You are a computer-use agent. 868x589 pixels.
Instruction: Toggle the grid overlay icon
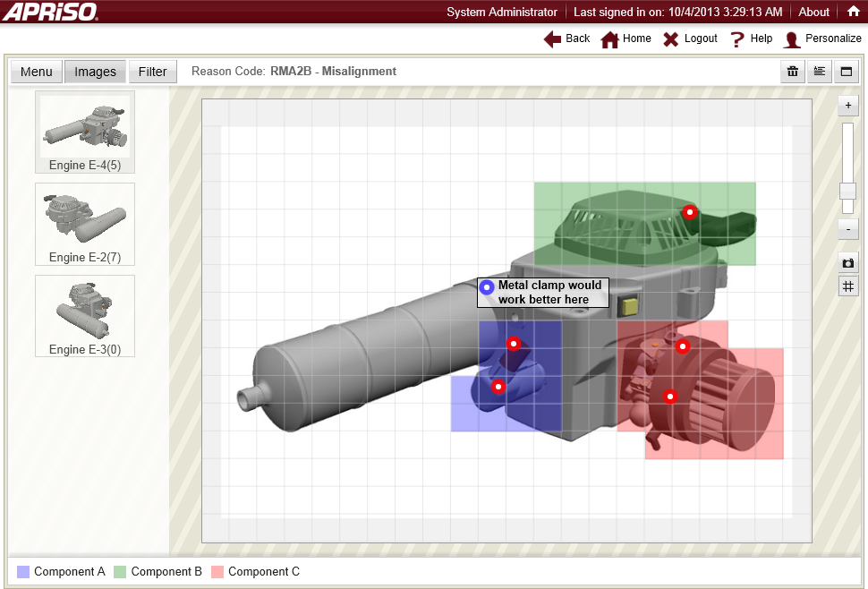[x=847, y=286]
